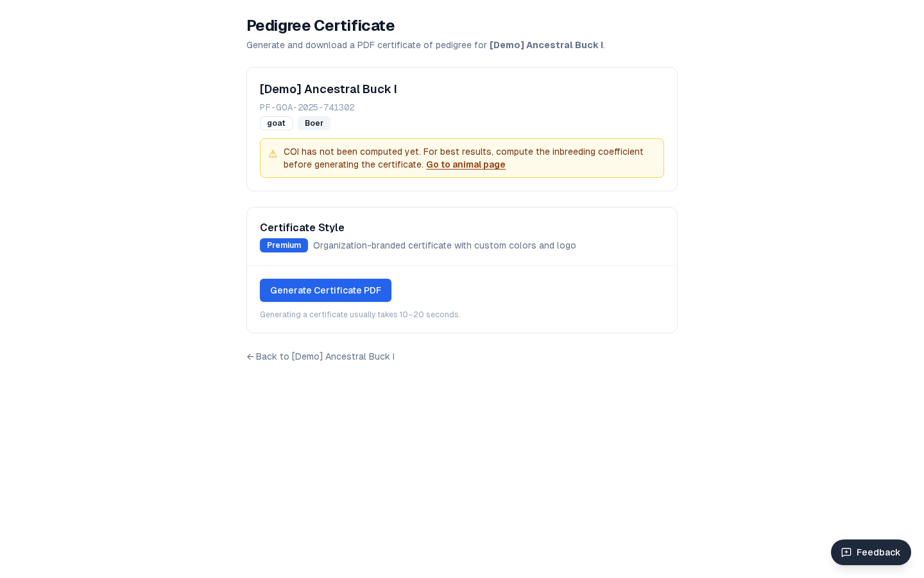924x578 pixels.
Task: Expand the [Demo] Ancestral Buck I details card
Action: [328, 89]
